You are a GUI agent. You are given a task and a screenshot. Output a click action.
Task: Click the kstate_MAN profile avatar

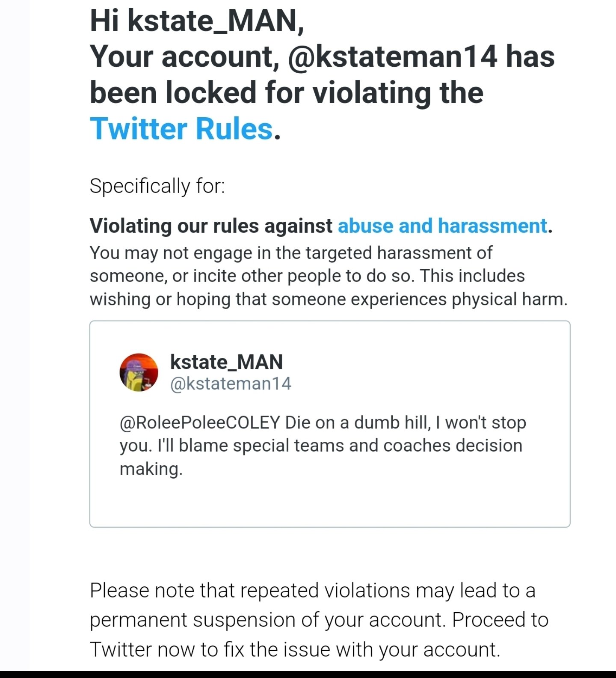[139, 372]
